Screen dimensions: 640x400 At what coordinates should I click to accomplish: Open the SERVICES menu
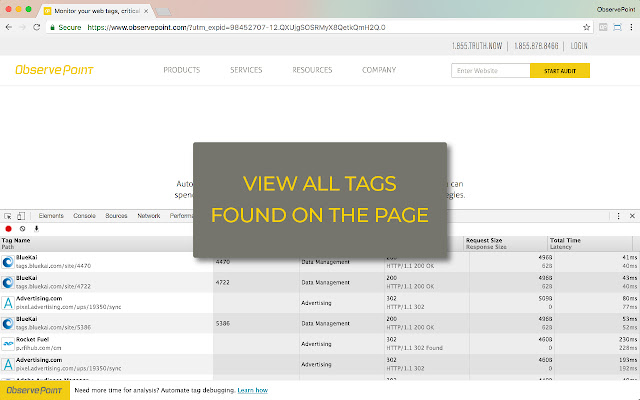[x=246, y=70]
